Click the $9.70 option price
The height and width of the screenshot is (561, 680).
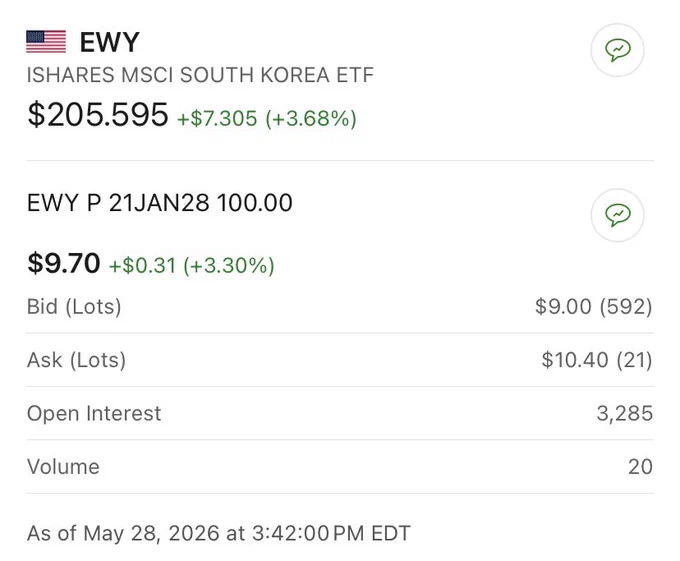[x=64, y=263]
